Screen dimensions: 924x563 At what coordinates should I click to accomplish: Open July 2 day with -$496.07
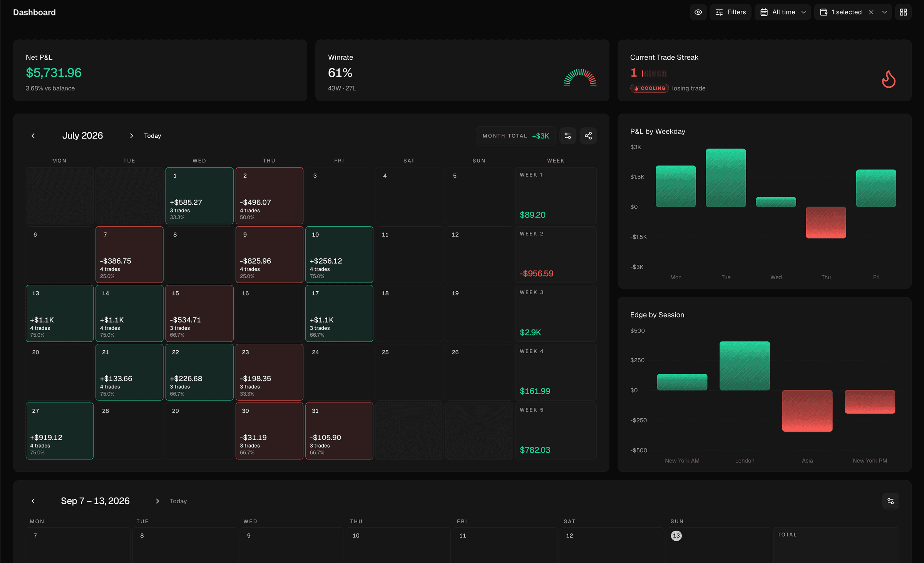pyautogui.click(x=269, y=195)
